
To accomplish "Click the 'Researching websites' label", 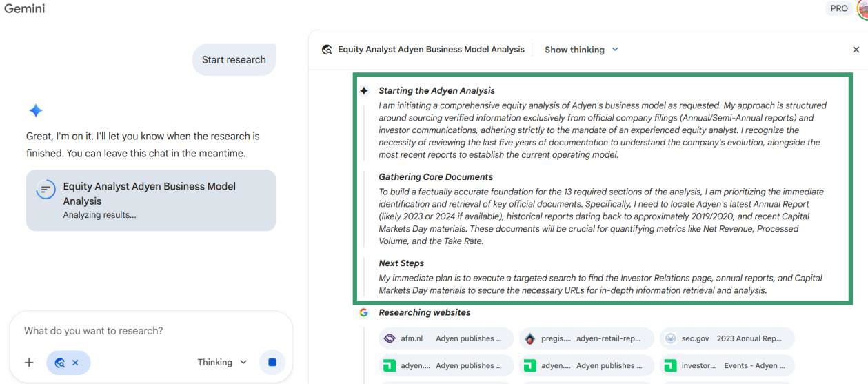I will [x=425, y=312].
